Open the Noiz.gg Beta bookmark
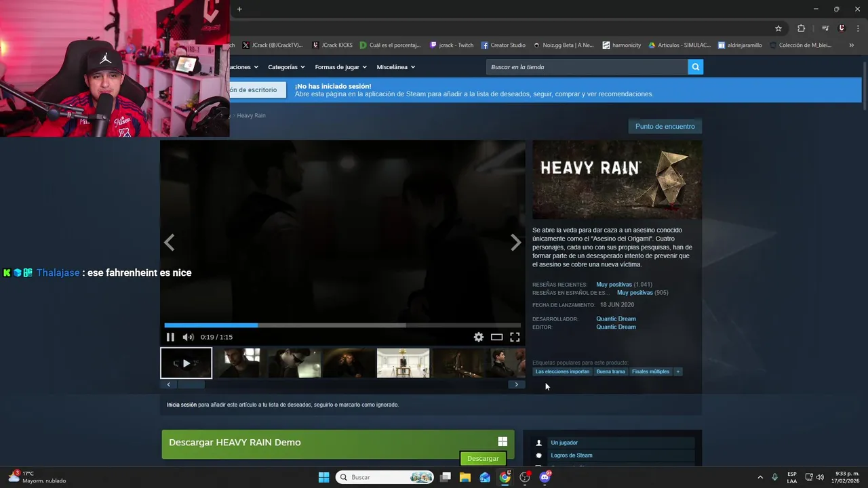Viewport: 868px width, 488px height. (564, 45)
